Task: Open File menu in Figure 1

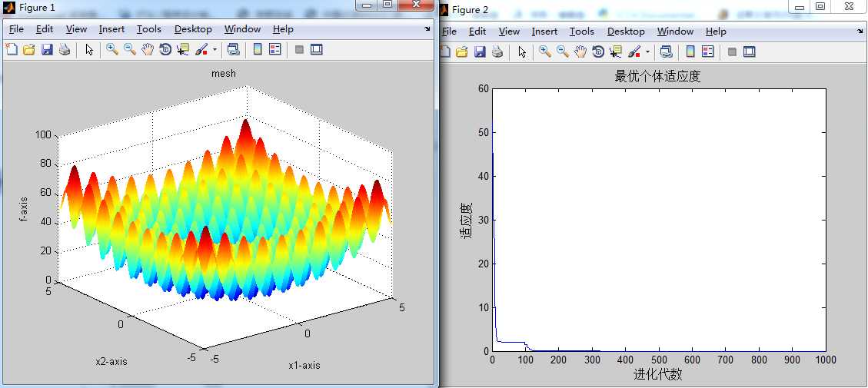Action: [16, 29]
